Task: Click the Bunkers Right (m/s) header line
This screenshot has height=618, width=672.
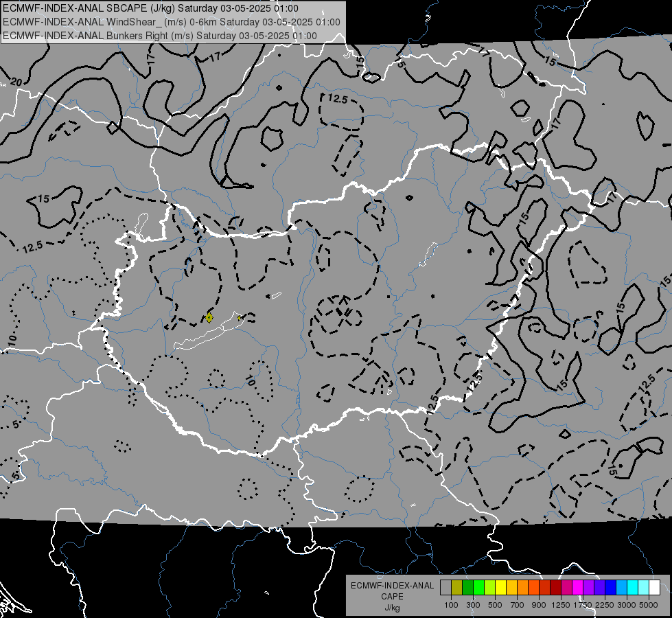Action: (x=159, y=36)
